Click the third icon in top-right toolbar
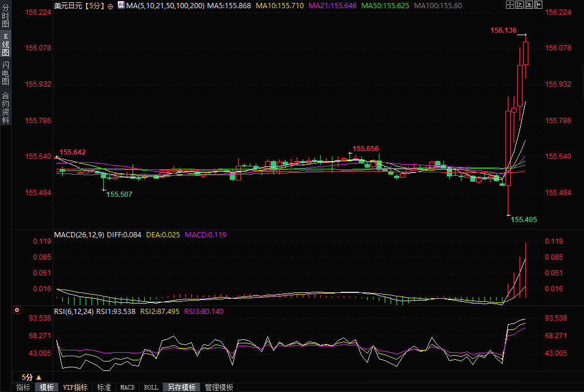 coord(528,5)
